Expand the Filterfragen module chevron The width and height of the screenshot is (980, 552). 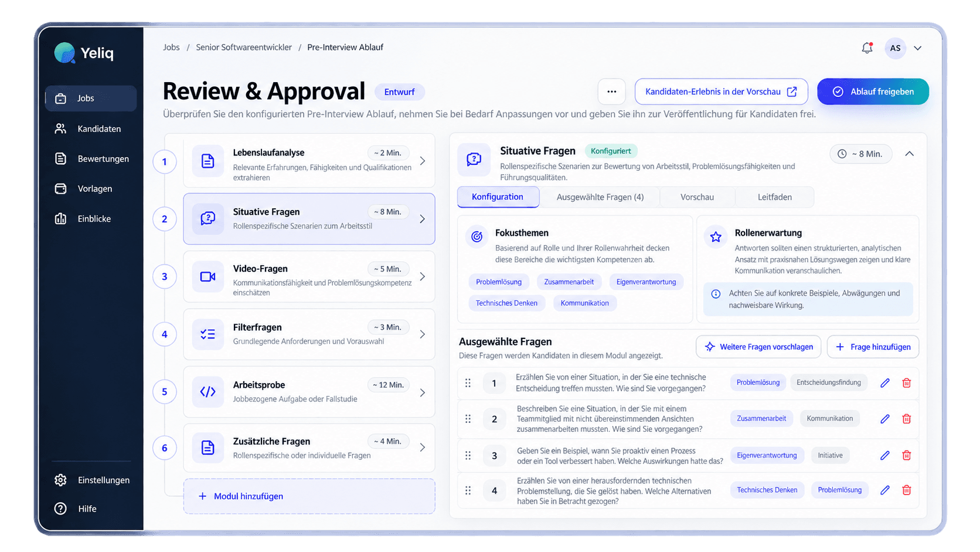tap(423, 334)
